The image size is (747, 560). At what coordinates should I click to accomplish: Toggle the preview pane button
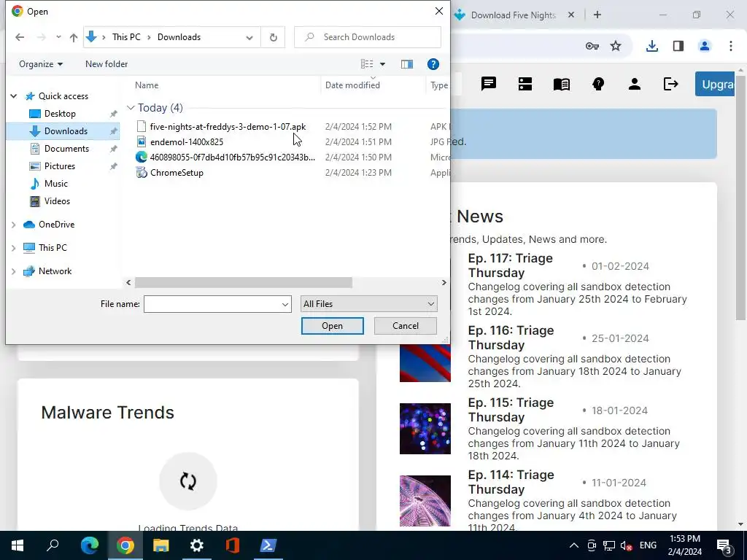pyautogui.click(x=407, y=64)
